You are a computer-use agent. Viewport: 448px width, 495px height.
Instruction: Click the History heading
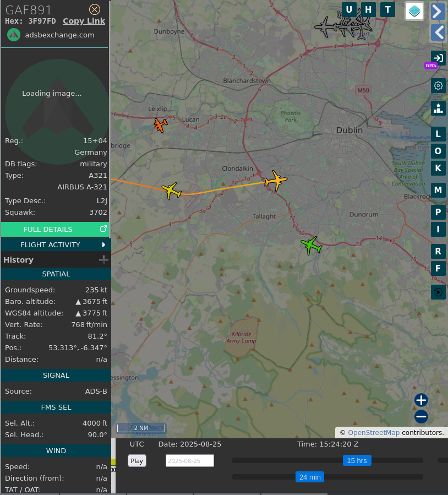(x=18, y=260)
